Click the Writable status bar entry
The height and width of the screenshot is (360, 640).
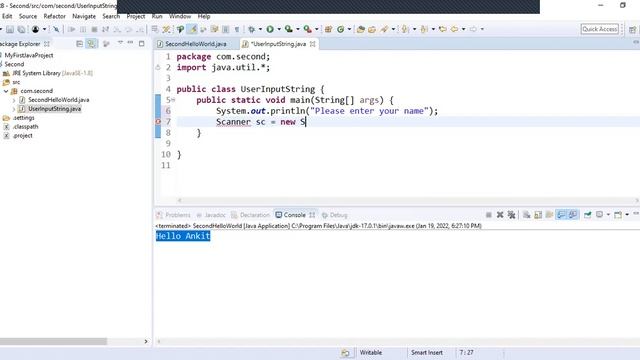pyautogui.click(x=371, y=352)
